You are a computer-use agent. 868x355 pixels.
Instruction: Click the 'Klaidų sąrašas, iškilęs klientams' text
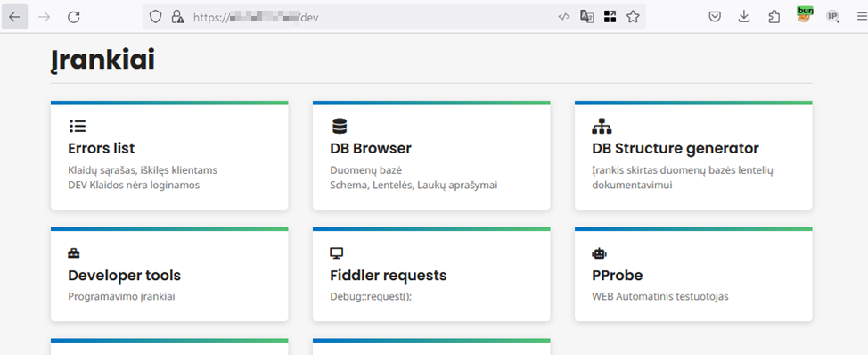point(143,170)
